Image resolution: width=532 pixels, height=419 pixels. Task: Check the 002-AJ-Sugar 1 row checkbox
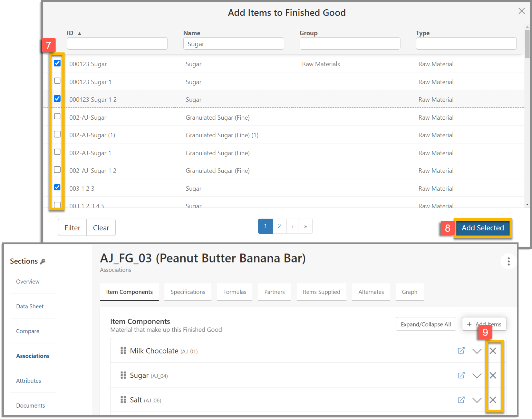(57, 152)
